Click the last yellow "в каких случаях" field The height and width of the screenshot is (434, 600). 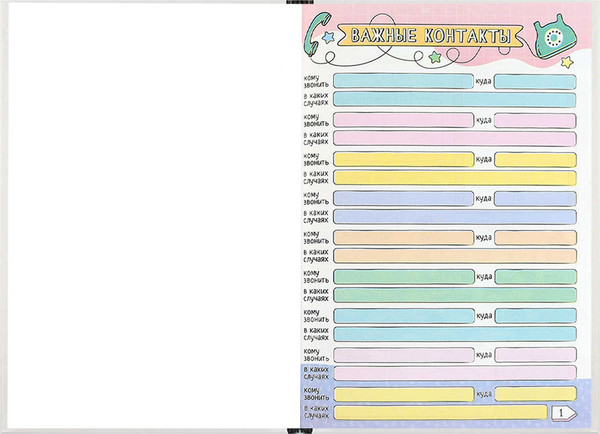[440, 412]
